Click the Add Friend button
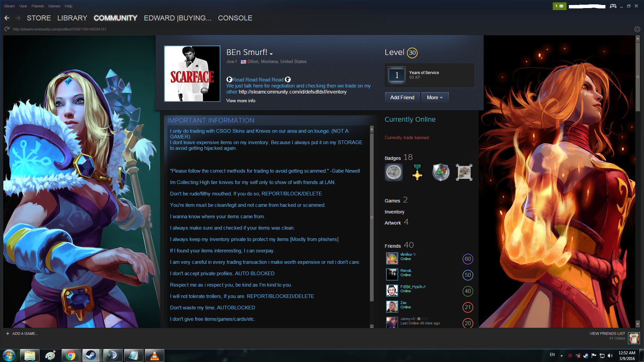Viewport: 644px width, 362px height. coord(402,98)
